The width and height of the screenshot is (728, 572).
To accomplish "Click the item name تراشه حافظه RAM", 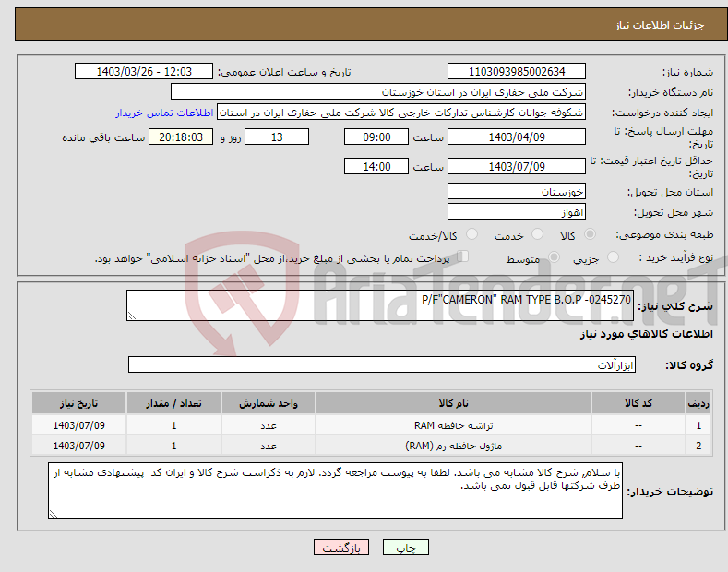I will [x=453, y=425].
